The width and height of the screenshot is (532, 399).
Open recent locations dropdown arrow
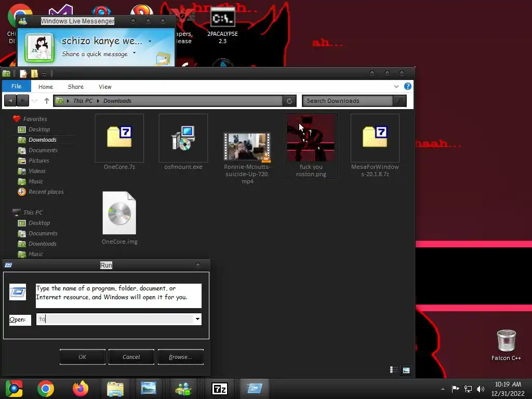(35, 101)
